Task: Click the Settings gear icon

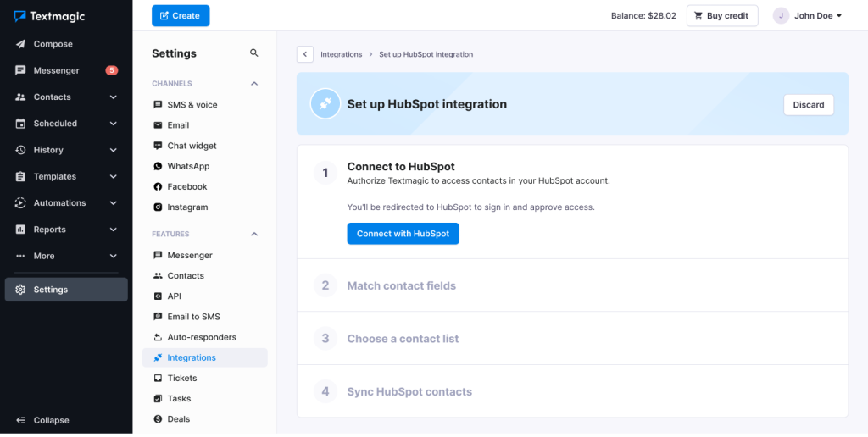Action: (x=20, y=290)
